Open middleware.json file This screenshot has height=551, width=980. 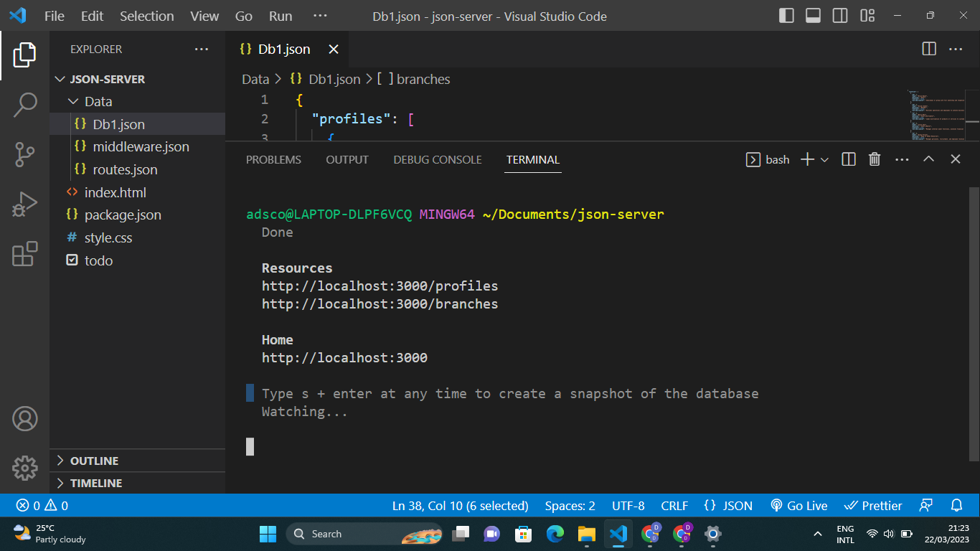tap(138, 147)
